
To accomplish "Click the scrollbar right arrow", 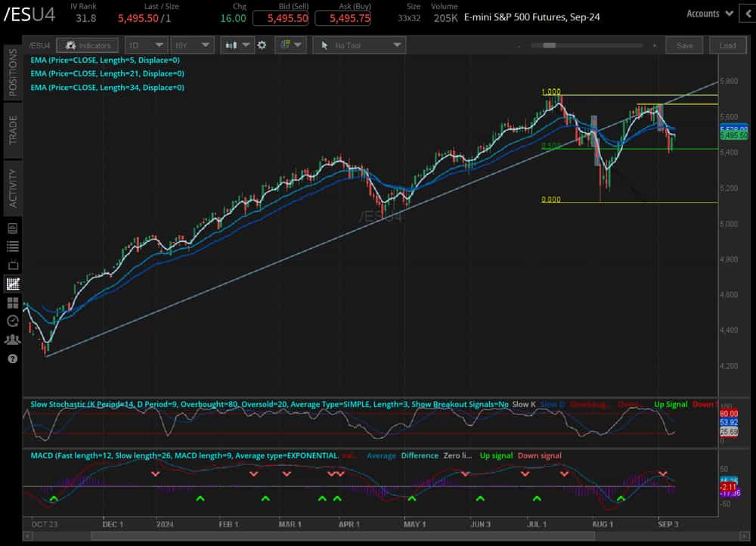I will [745, 536].
